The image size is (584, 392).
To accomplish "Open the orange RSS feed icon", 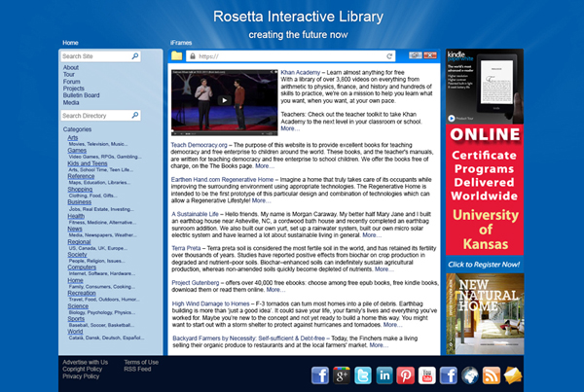I will coord(492,375).
